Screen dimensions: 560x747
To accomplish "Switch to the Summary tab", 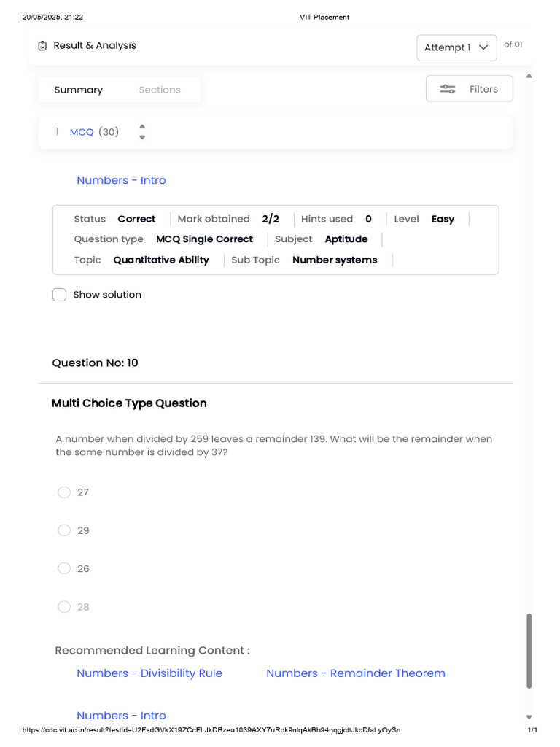I will tap(79, 90).
